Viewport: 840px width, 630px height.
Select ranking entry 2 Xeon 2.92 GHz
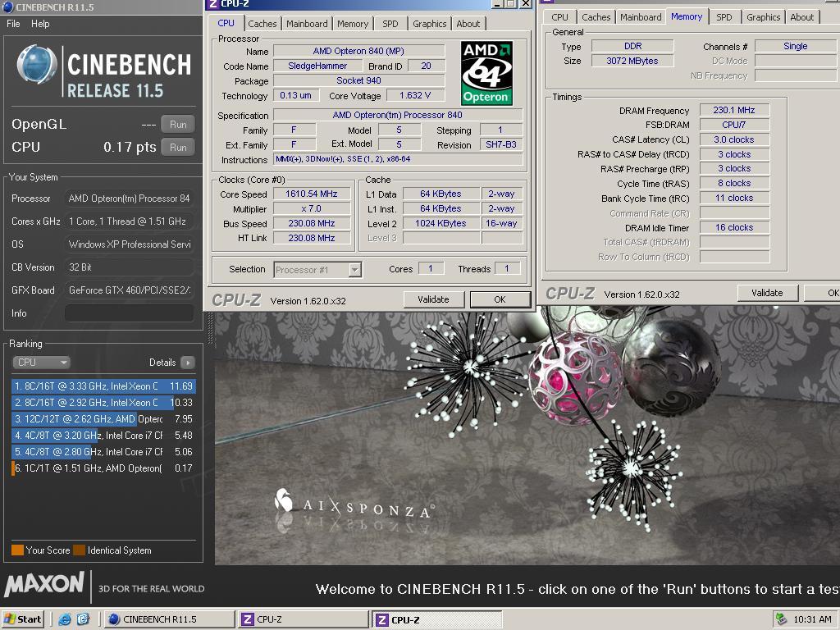coord(103,403)
